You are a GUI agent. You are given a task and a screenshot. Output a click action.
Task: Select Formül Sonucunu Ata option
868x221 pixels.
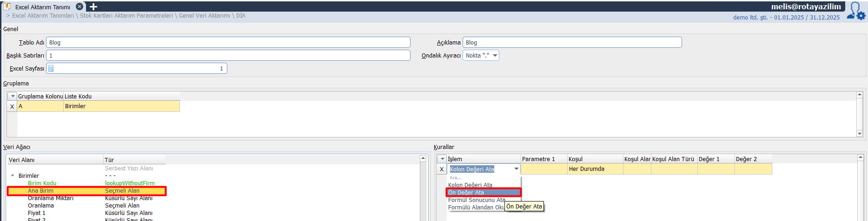coord(476,200)
